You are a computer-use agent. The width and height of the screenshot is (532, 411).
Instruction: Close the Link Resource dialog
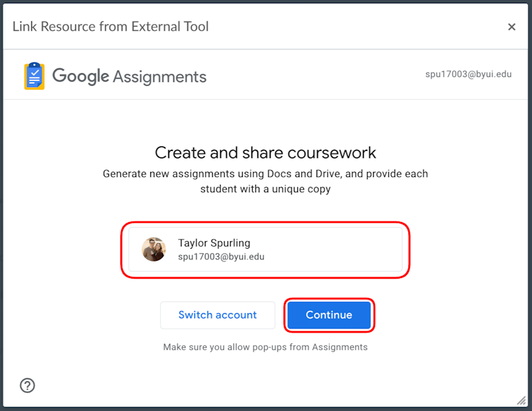(x=512, y=27)
